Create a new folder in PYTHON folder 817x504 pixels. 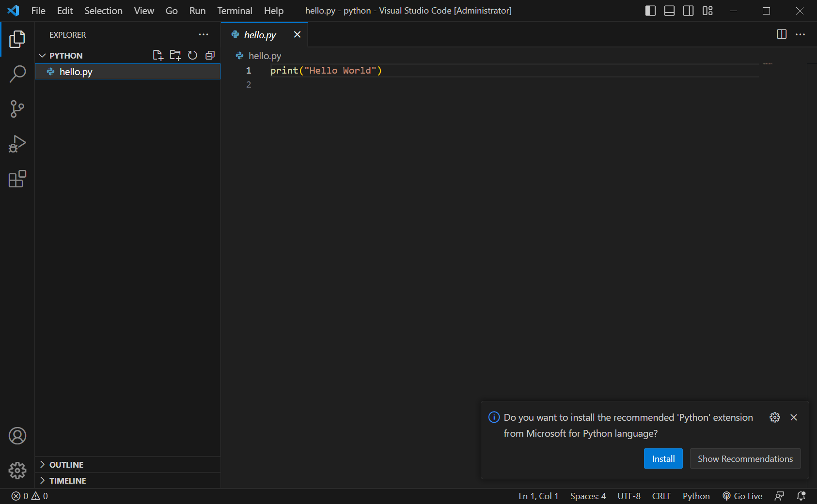click(175, 55)
